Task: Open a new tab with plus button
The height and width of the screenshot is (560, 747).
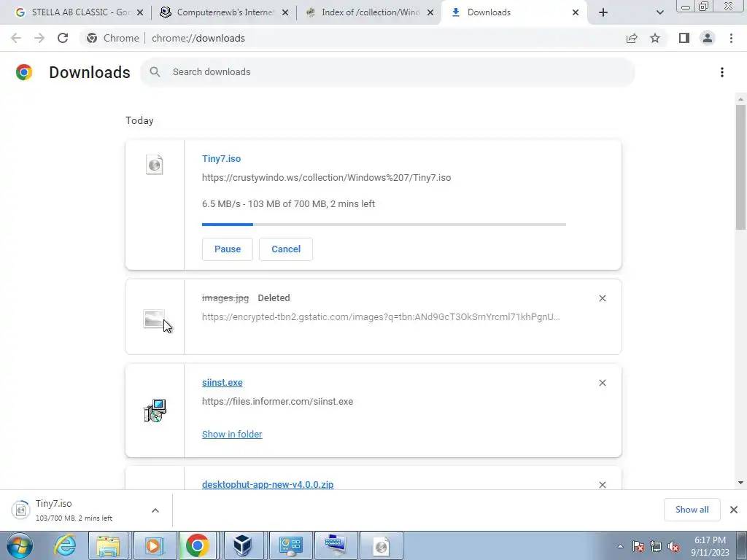Action: 603,12
